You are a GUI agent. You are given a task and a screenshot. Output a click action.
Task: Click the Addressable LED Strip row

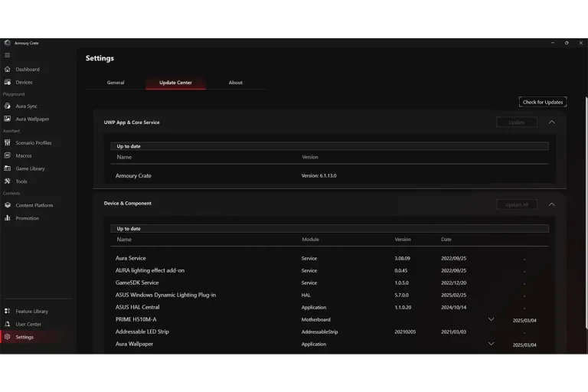[142, 332]
